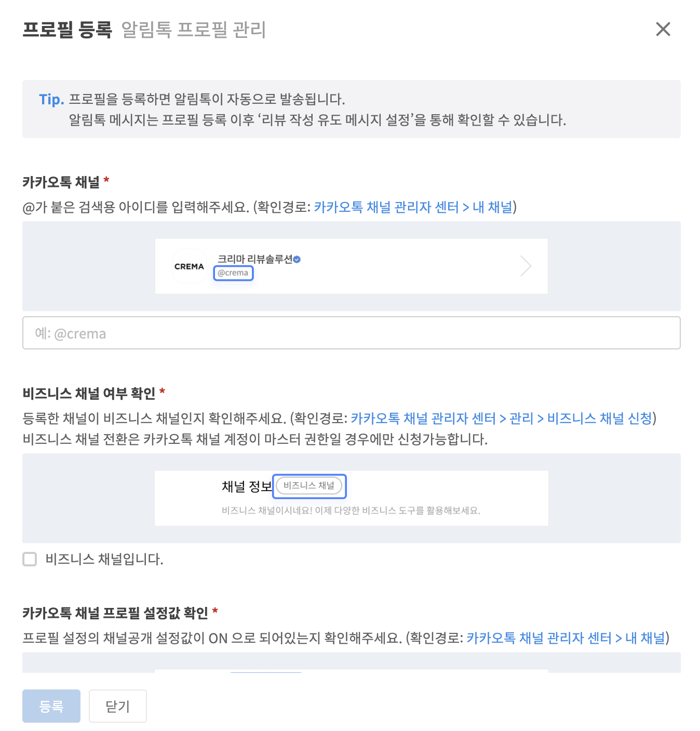Screen dimensions: 700x731
Task: Click the right chevron in channel example card
Action: pyautogui.click(x=526, y=266)
